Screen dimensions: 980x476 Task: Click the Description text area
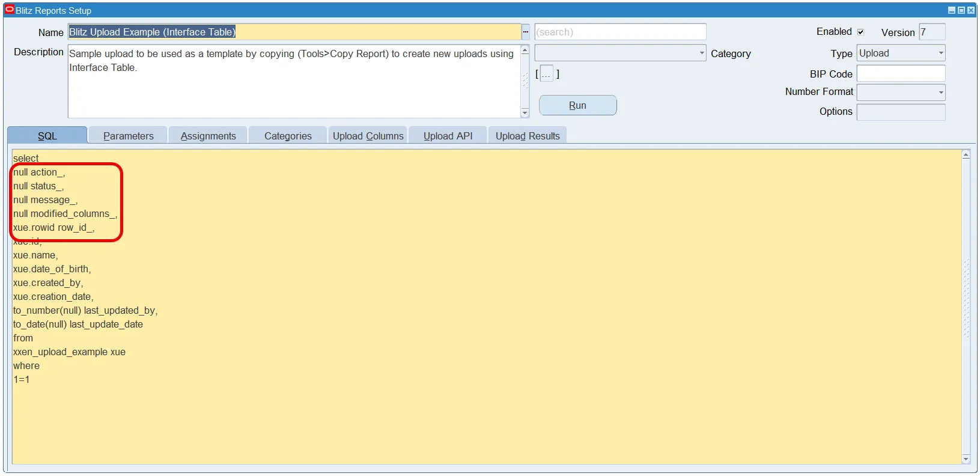[294, 81]
